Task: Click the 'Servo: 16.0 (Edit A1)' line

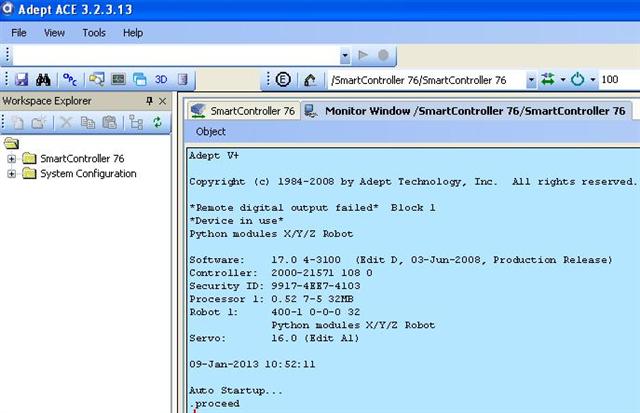Action: (x=274, y=338)
